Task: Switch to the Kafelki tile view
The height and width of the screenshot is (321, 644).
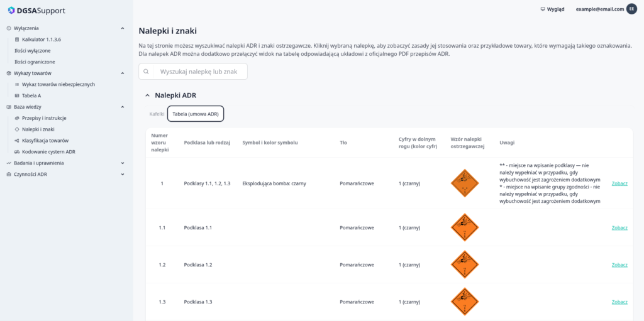Action: coord(157,114)
